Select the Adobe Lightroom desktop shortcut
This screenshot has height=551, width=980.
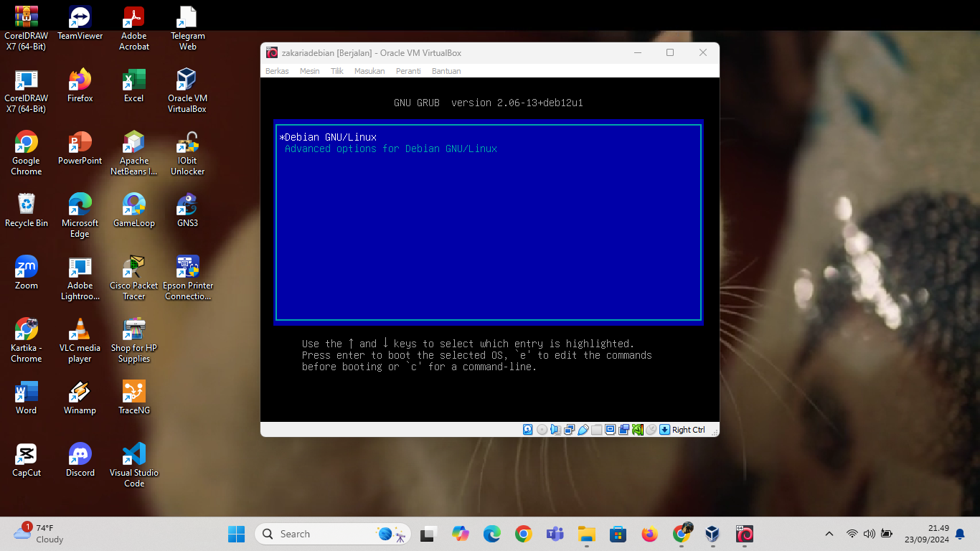click(x=80, y=278)
